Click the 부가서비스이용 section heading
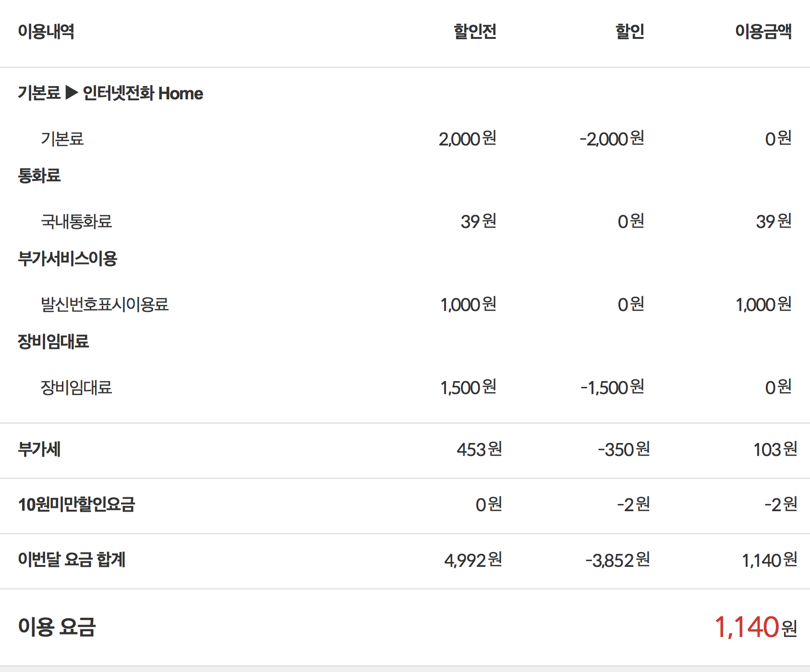This screenshot has height=672, width=810. 68,259
